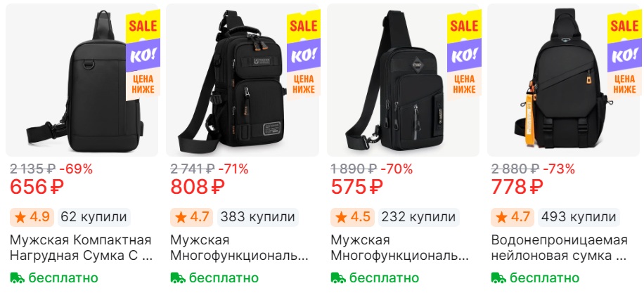The width and height of the screenshot is (644, 295).
Task: Click the '383 купили' label
Action: tap(257, 217)
